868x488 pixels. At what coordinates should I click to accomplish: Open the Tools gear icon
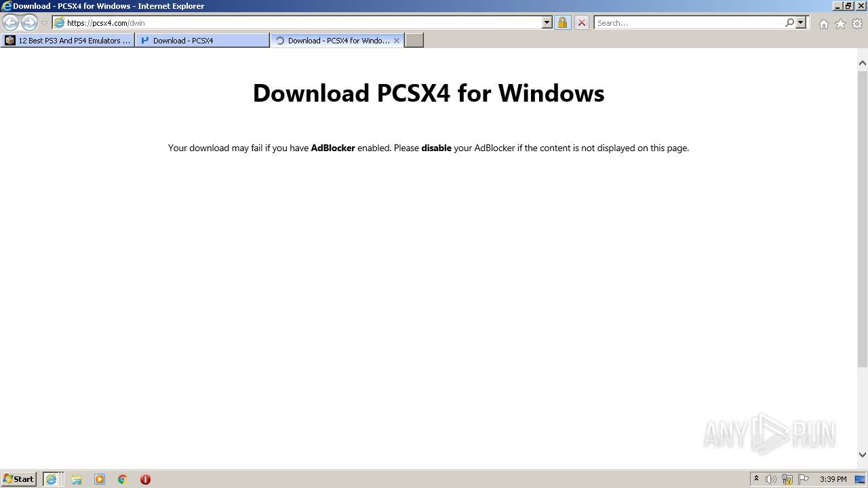[x=857, y=24]
